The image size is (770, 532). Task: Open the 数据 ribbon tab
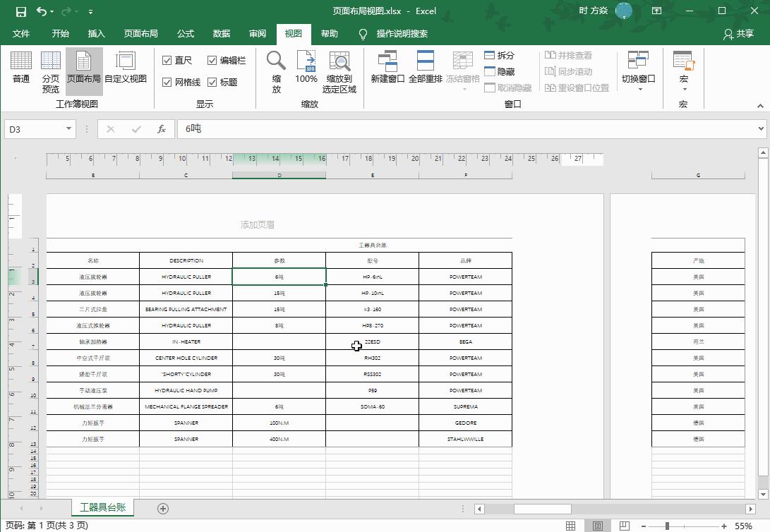(221, 33)
